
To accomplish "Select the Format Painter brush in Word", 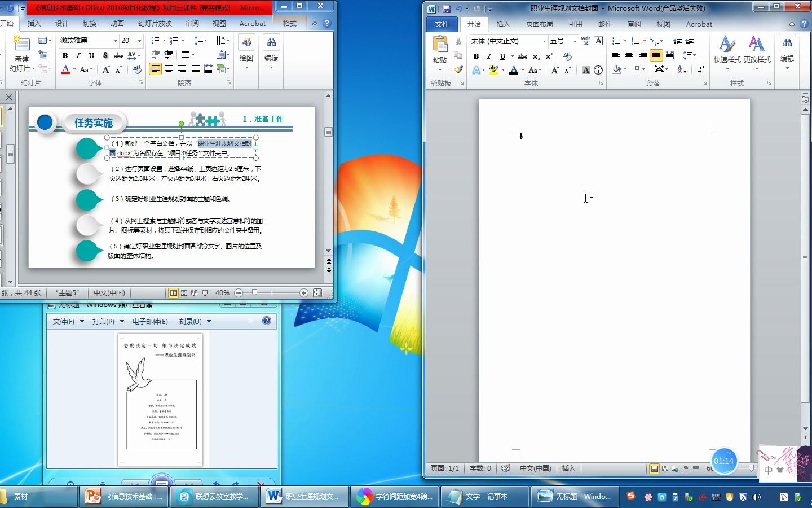I will coord(458,69).
